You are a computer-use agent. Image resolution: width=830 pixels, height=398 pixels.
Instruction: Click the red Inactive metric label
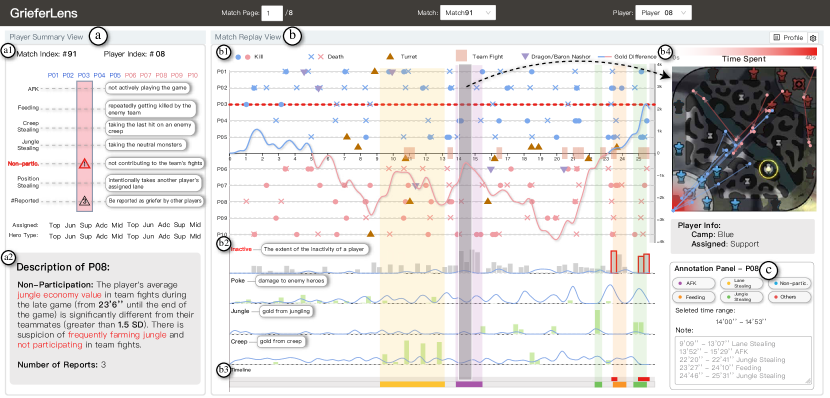[x=241, y=248]
